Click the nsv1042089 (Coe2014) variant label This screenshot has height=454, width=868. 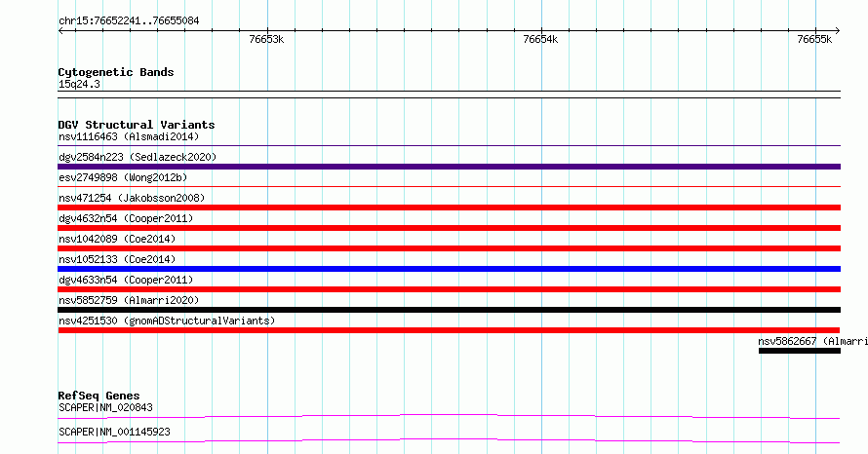[x=117, y=239]
